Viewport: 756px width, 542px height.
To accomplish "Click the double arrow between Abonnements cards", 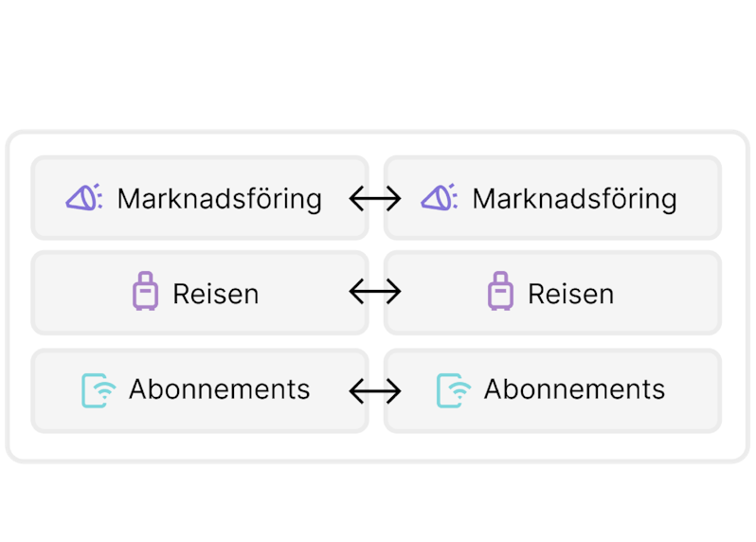I will (x=375, y=389).
